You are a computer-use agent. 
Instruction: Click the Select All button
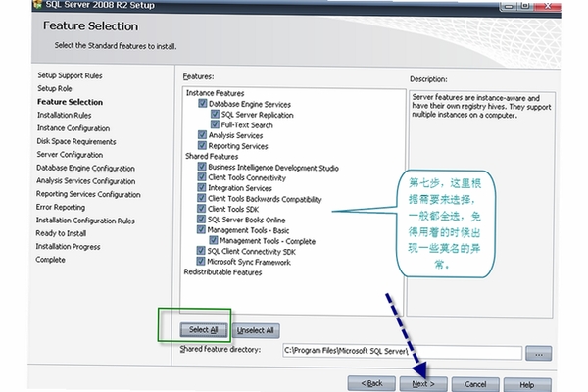pos(204,330)
